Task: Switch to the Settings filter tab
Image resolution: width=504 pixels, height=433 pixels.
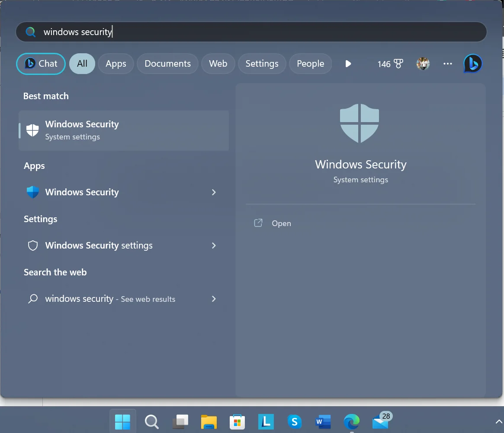Action: click(x=262, y=64)
